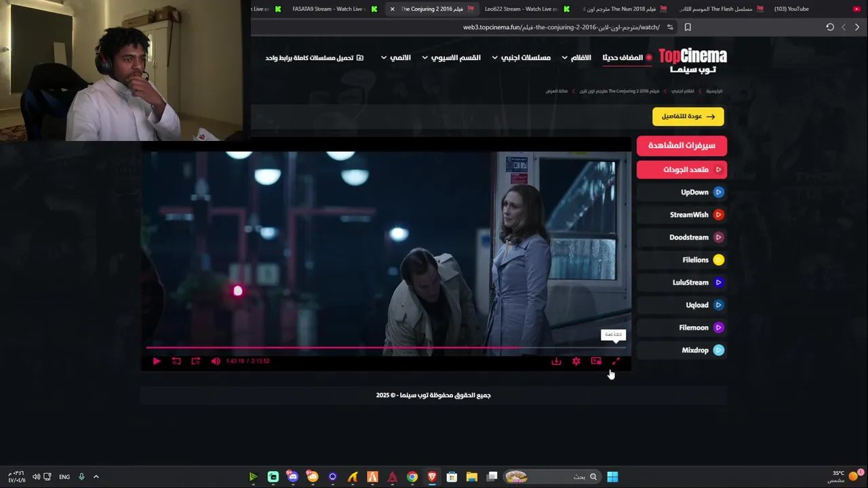
Task: Seek along the pink video progress bar
Action: pyautogui.click(x=387, y=348)
